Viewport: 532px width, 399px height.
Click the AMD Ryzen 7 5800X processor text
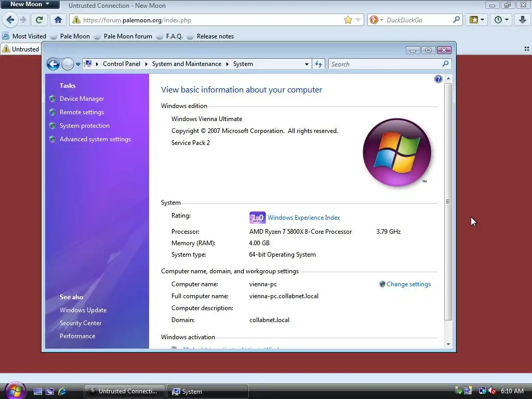point(300,232)
